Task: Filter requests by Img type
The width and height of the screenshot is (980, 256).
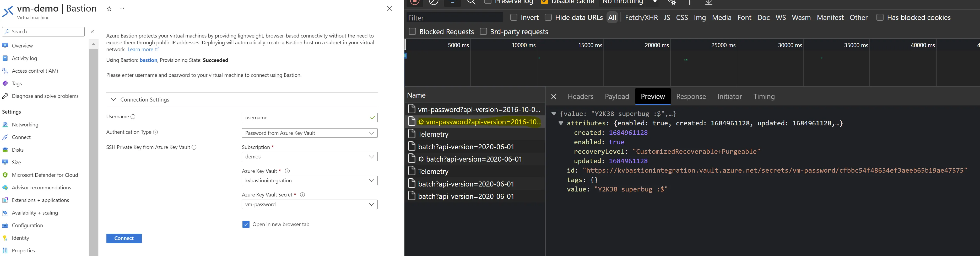Action: [x=700, y=18]
